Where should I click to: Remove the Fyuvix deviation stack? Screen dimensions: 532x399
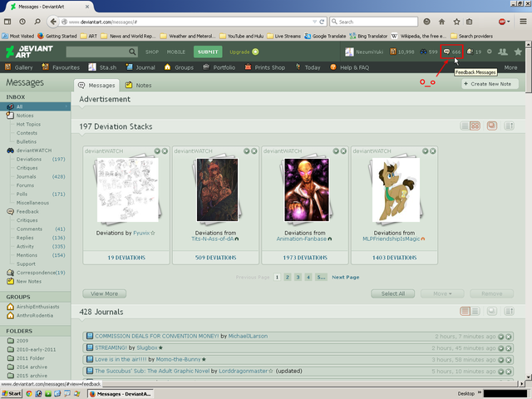click(165, 151)
